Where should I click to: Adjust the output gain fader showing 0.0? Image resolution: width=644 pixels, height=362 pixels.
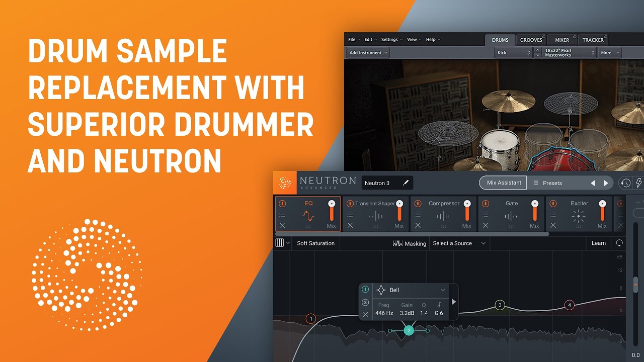point(635,285)
